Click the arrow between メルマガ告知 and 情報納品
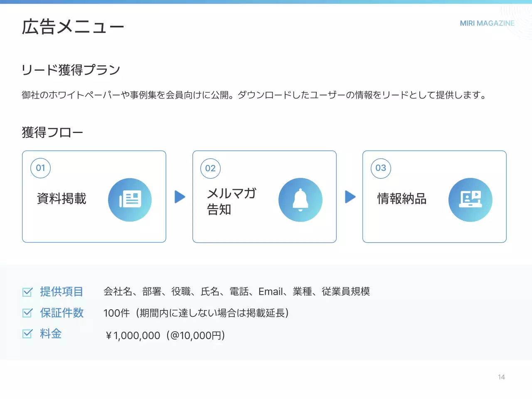532x399 pixels. coord(350,197)
